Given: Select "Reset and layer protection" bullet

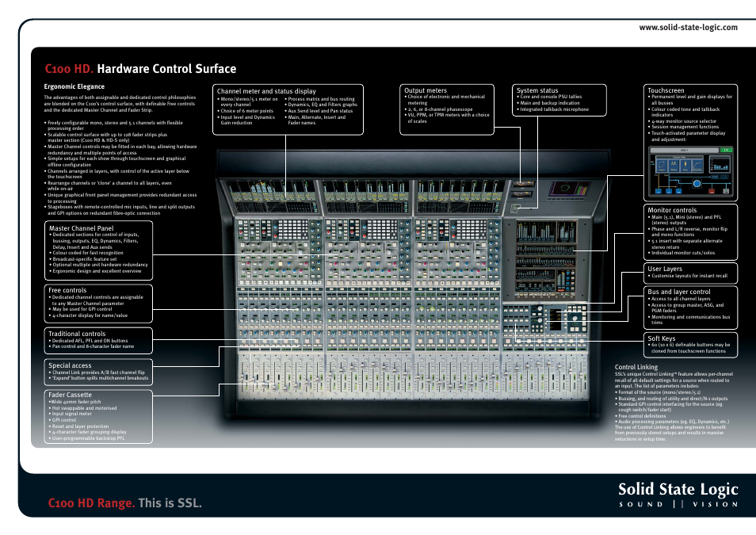Looking at the screenshot, I should (x=78, y=426).
